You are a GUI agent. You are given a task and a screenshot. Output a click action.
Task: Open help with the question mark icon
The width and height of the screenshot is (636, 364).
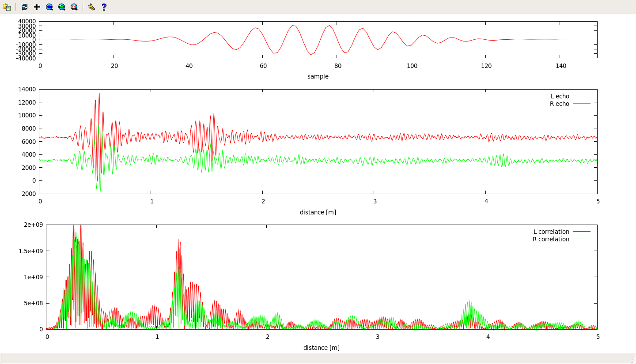click(104, 7)
